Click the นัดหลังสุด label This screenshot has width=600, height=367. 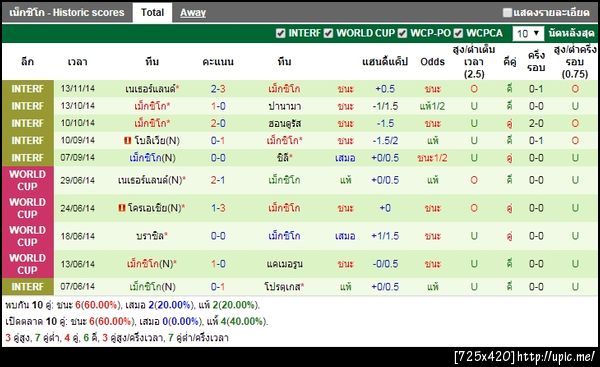[572, 33]
